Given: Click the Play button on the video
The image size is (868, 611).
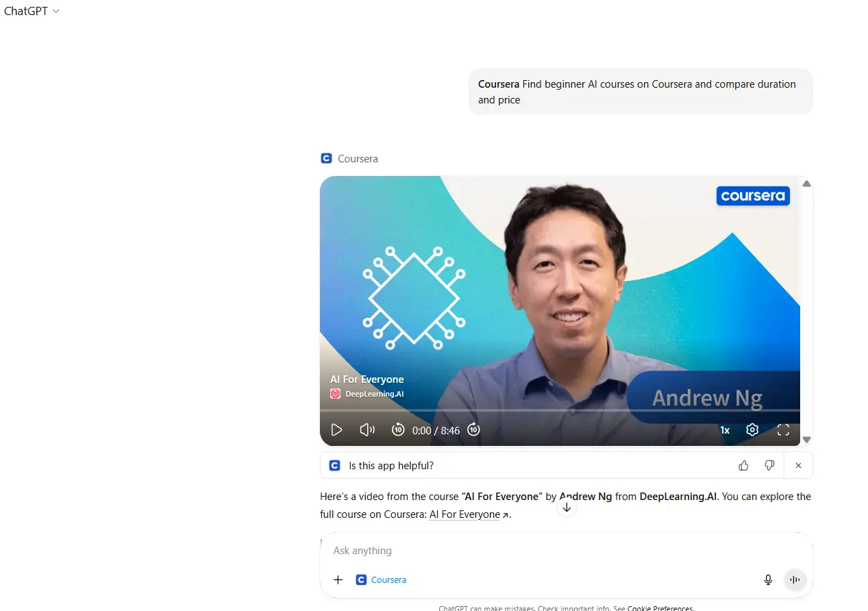Looking at the screenshot, I should coord(336,429).
